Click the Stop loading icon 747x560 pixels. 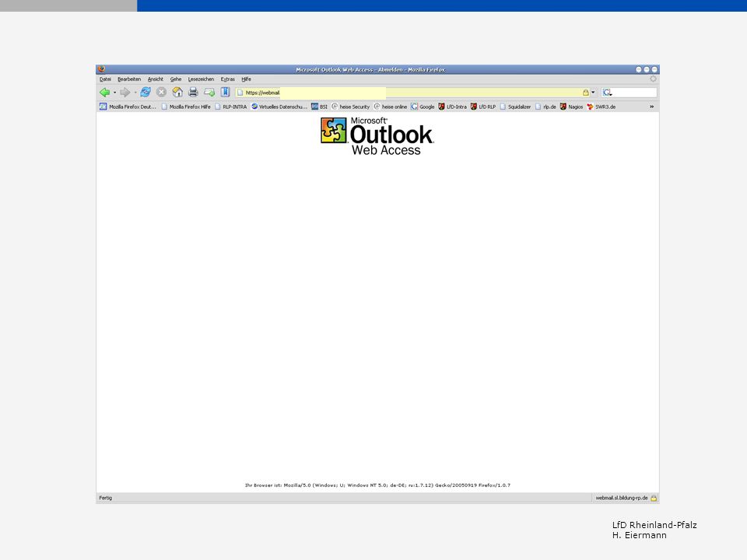(x=162, y=93)
